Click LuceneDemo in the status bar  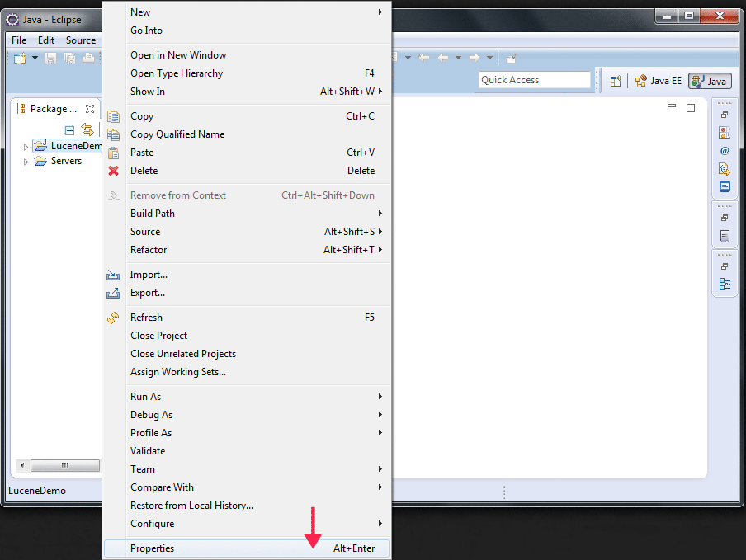[37, 491]
